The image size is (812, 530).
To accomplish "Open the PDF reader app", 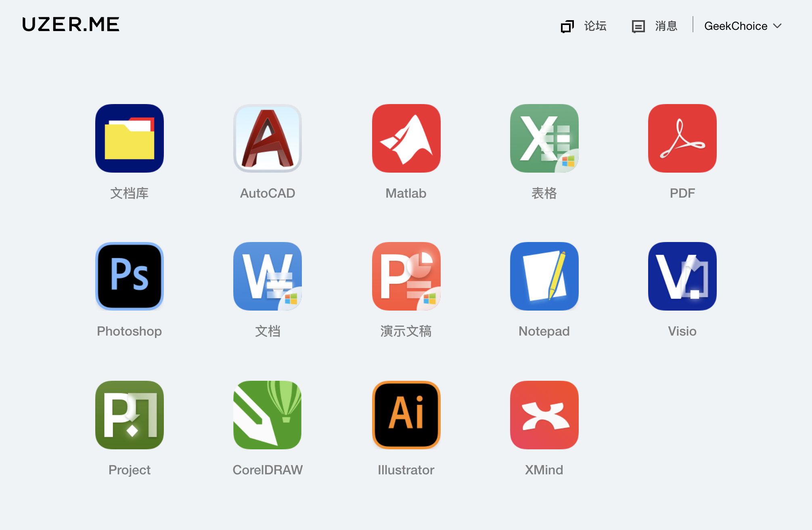I will coord(682,138).
